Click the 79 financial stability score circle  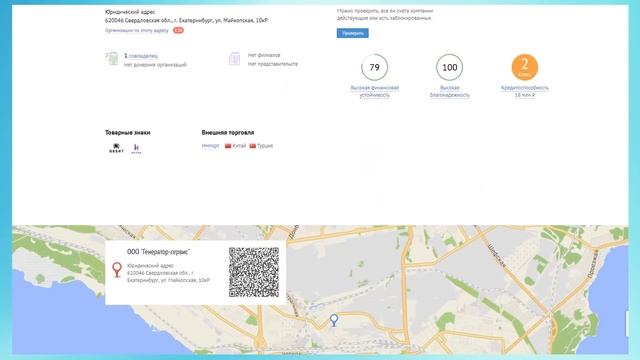click(374, 67)
